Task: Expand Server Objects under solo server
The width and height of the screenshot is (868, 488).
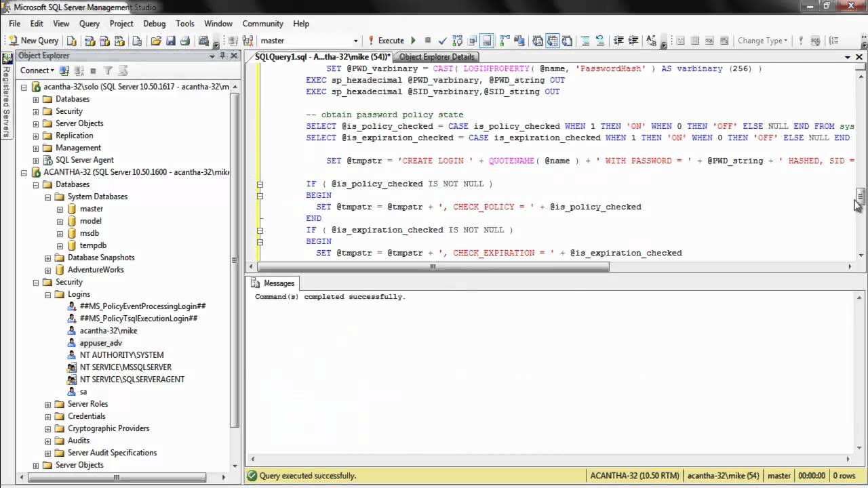Action: point(36,123)
